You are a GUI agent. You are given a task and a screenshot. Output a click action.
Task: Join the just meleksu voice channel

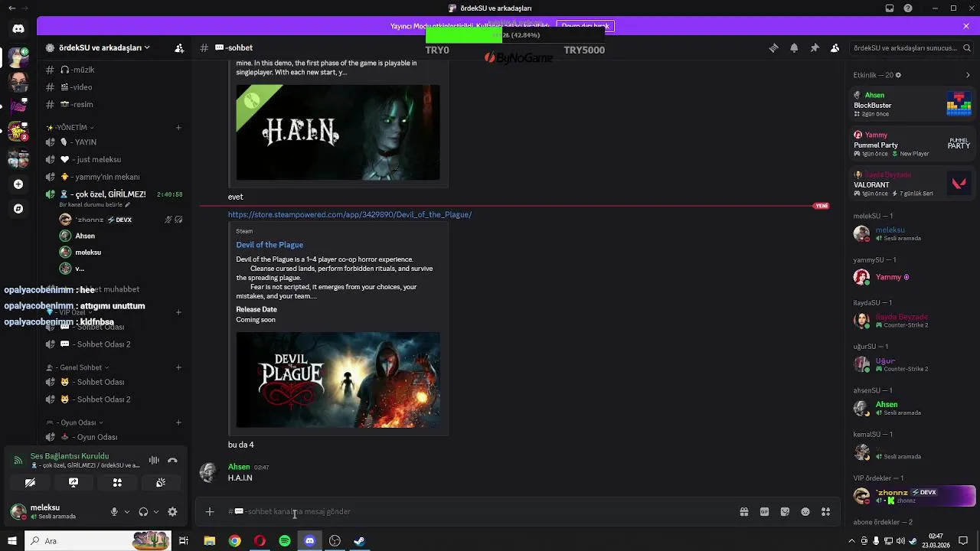[x=115, y=159]
